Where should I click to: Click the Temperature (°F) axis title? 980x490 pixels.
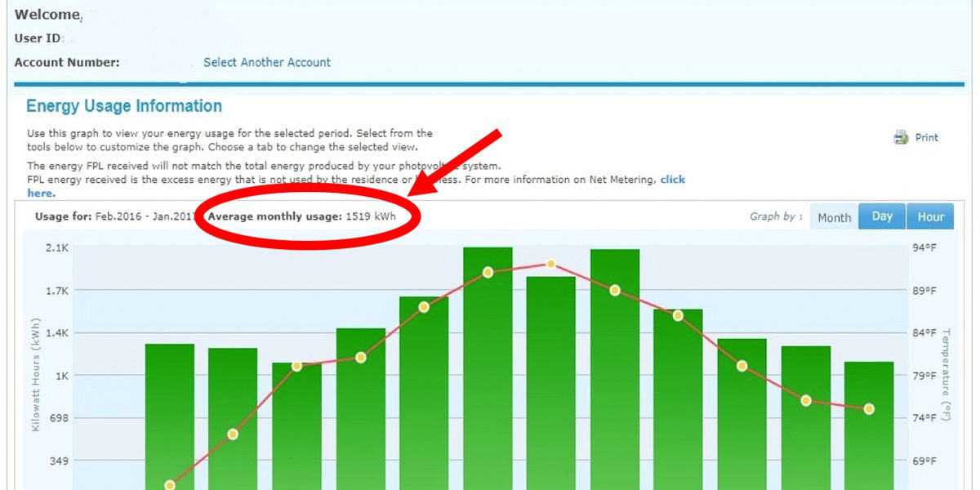pos(947,376)
